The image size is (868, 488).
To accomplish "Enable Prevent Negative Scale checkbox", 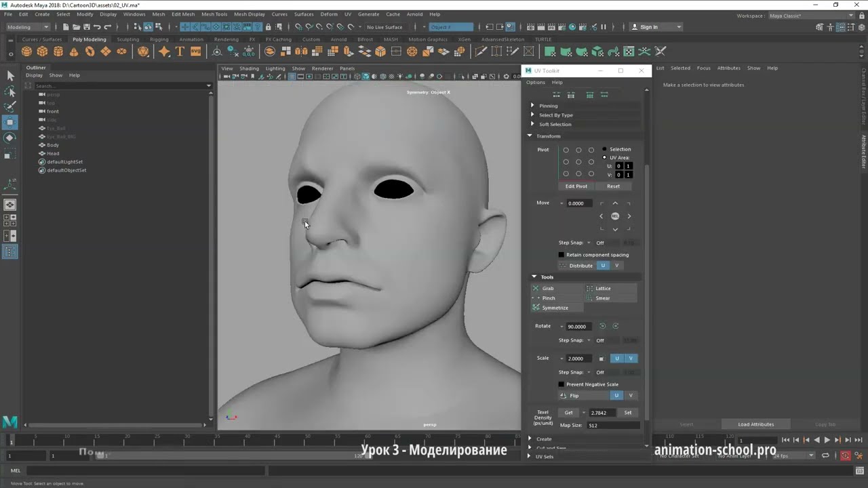I will click(561, 384).
